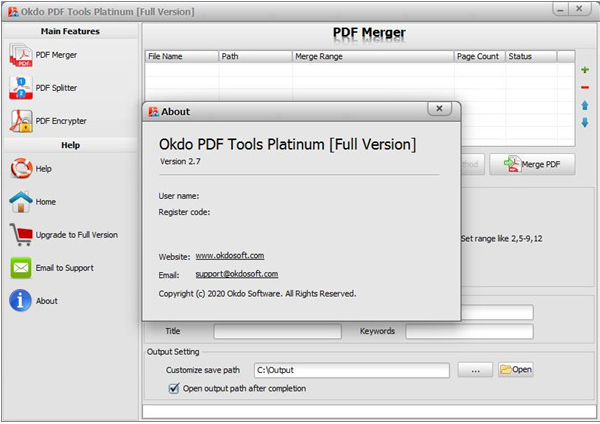This screenshot has height=424, width=600.
Task: Click the Home label in sidebar
Action: 46,202
